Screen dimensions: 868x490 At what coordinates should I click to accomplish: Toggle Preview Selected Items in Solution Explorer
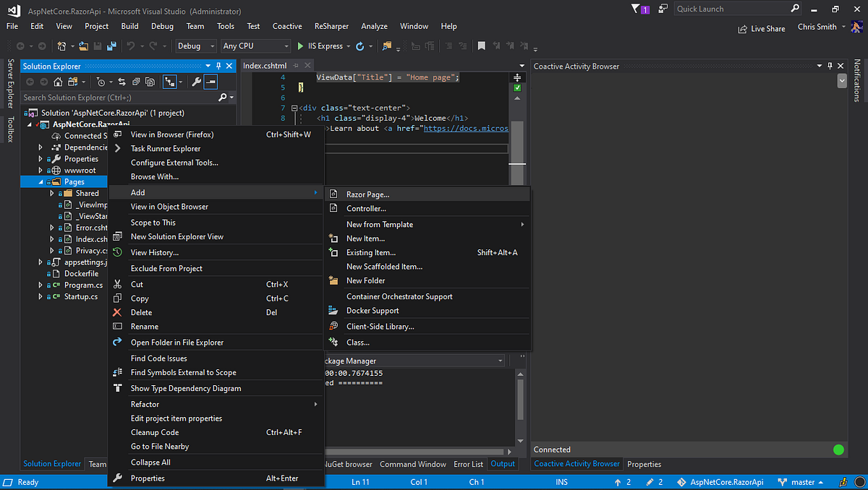click(209, 82)
